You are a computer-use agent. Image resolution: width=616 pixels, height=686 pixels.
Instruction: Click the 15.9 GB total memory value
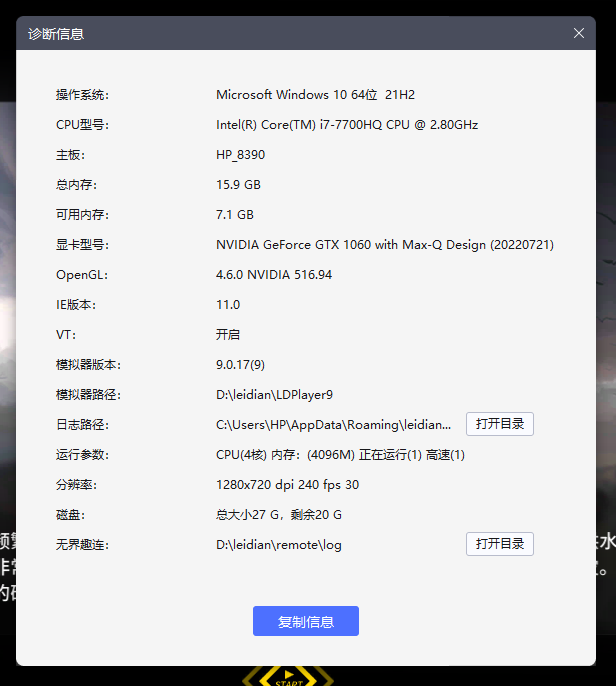238,185
